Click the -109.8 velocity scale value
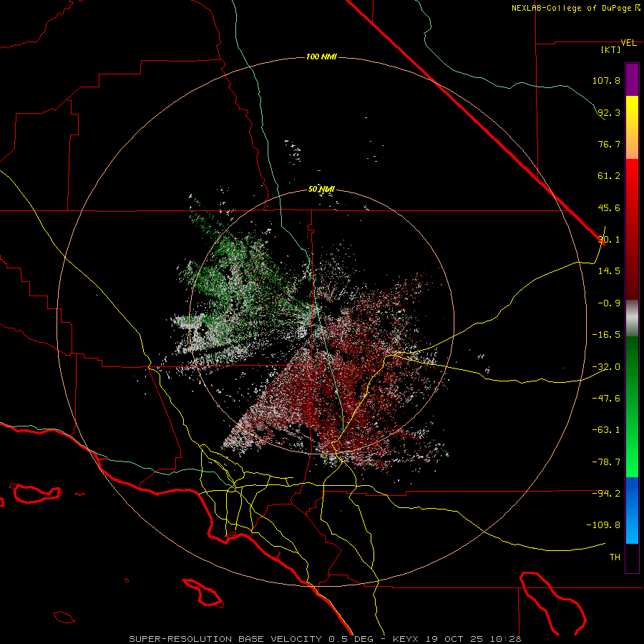644x644 pixels. (603, 525)
